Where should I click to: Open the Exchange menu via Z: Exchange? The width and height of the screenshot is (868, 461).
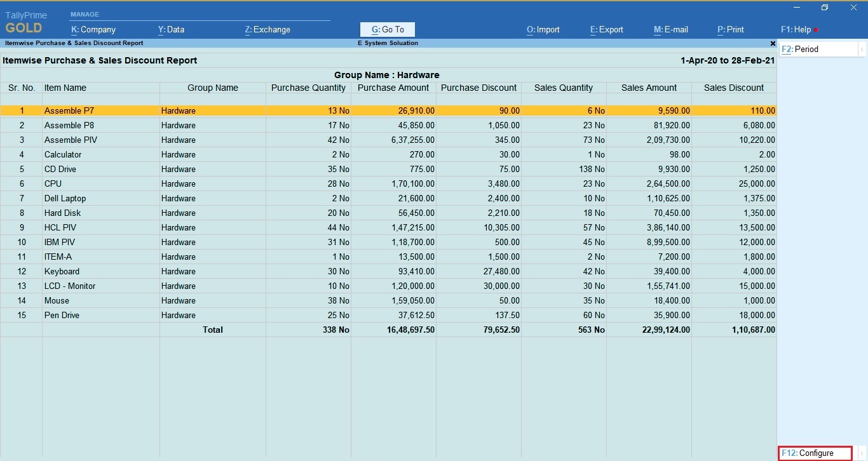pyautogui.click(x=267, y=29)
